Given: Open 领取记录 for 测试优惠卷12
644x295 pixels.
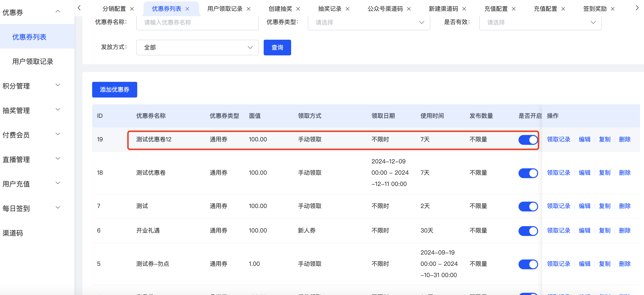Looking at the screenshot, I should (558, 139).
